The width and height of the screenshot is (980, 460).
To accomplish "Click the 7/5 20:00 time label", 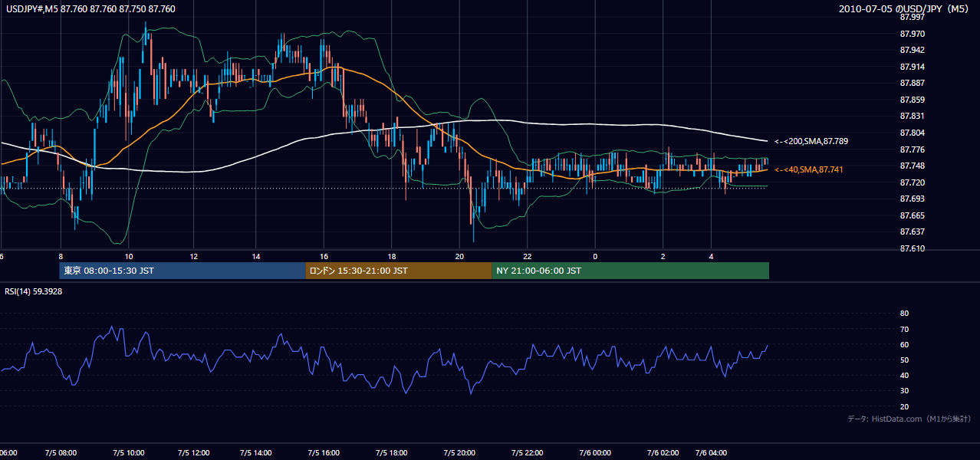I will click(459, 453).
